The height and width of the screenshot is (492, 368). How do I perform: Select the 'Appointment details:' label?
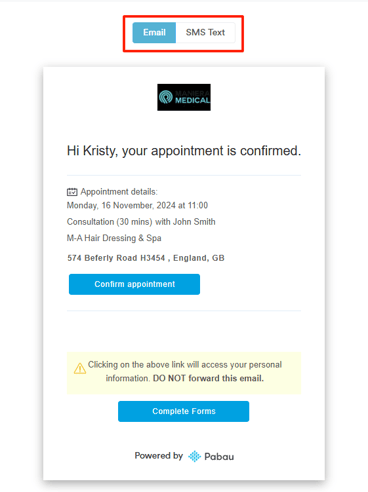(119, 192)
